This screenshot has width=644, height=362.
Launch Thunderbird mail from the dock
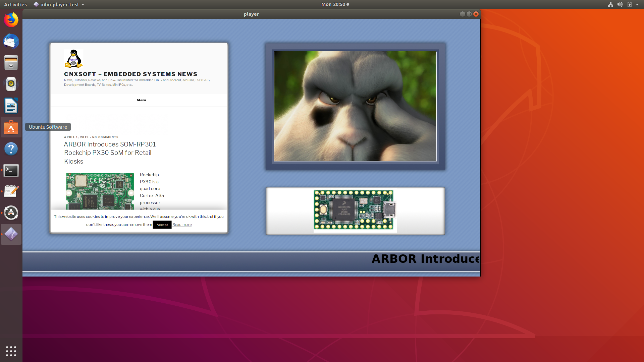click(11, 41)
